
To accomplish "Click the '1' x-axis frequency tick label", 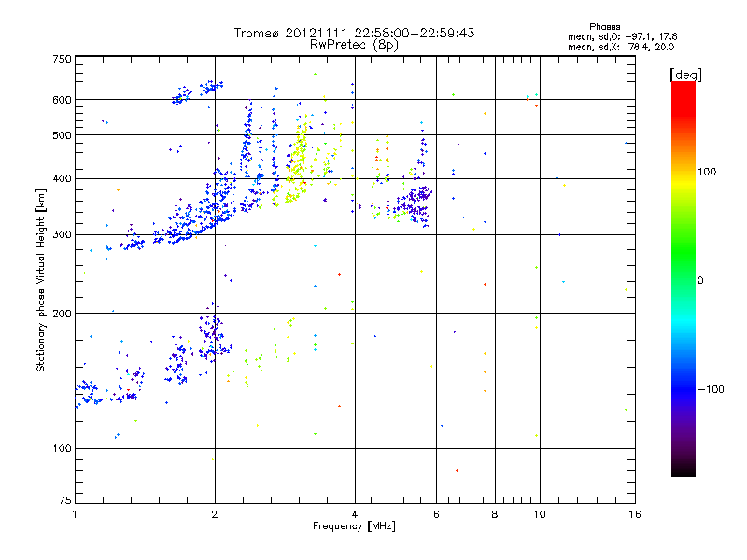I will point(75,514).
